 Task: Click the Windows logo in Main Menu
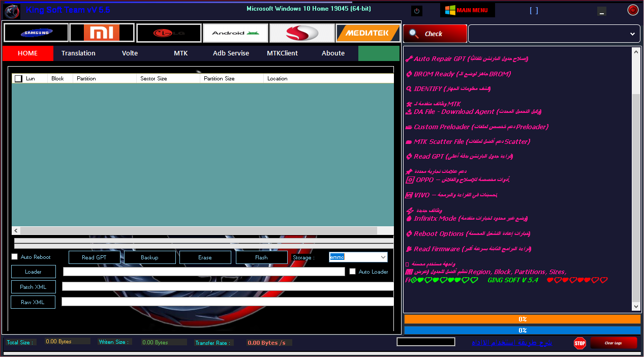[x=450, y=10]
